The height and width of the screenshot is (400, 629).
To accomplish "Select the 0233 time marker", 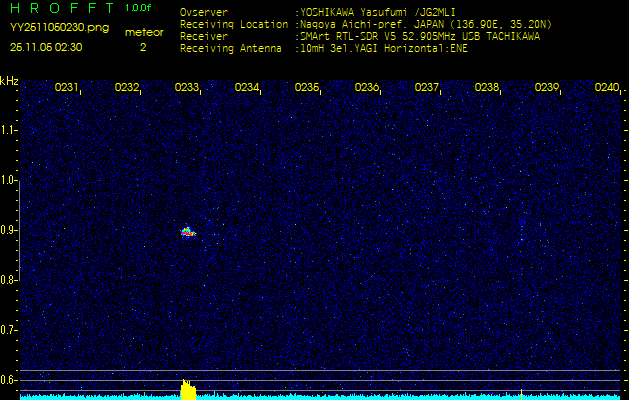I will coord(187,88).
